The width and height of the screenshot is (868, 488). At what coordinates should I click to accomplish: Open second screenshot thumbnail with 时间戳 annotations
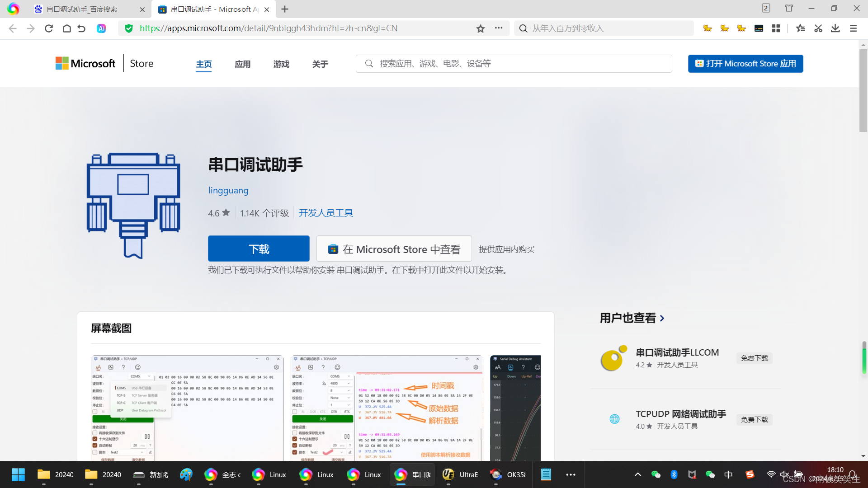[387, 408]
